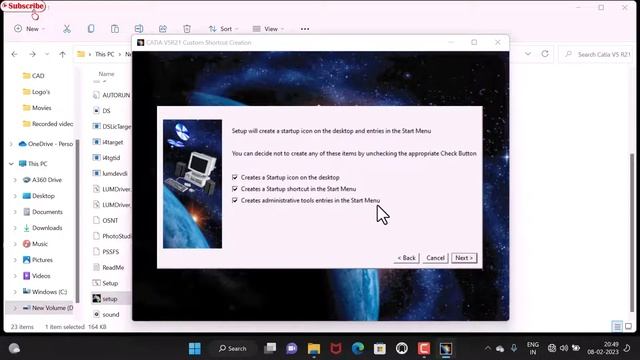640x360 pixels.
Task: Click the Cancel button in setup dialog
Action: 436,258
